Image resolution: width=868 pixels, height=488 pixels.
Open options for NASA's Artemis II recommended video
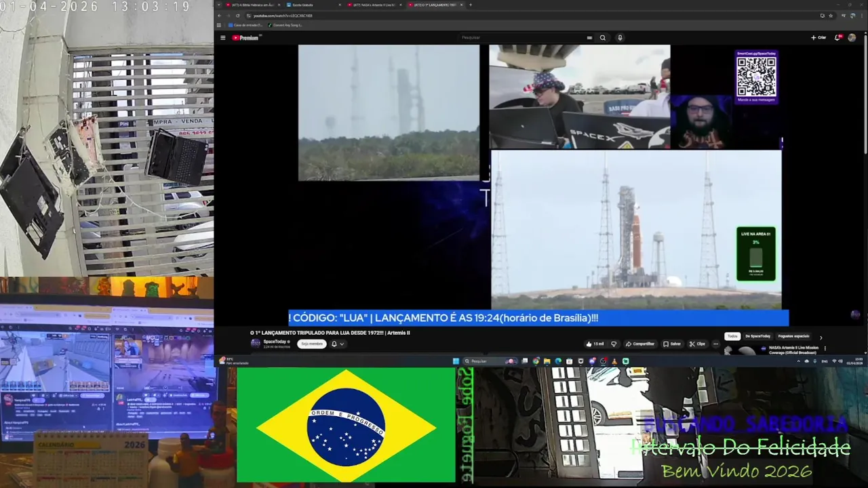pyautogui.click(x=825, y=348)
